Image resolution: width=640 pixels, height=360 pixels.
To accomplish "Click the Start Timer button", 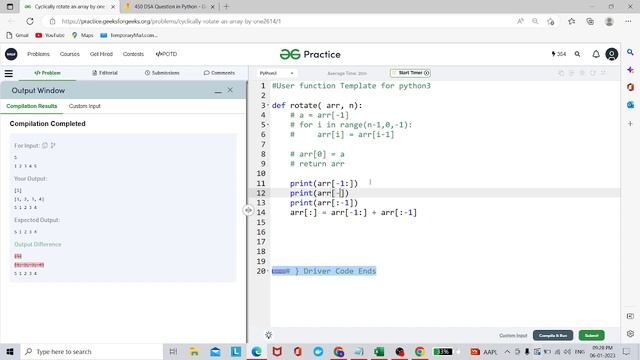I will coord(411,73).
